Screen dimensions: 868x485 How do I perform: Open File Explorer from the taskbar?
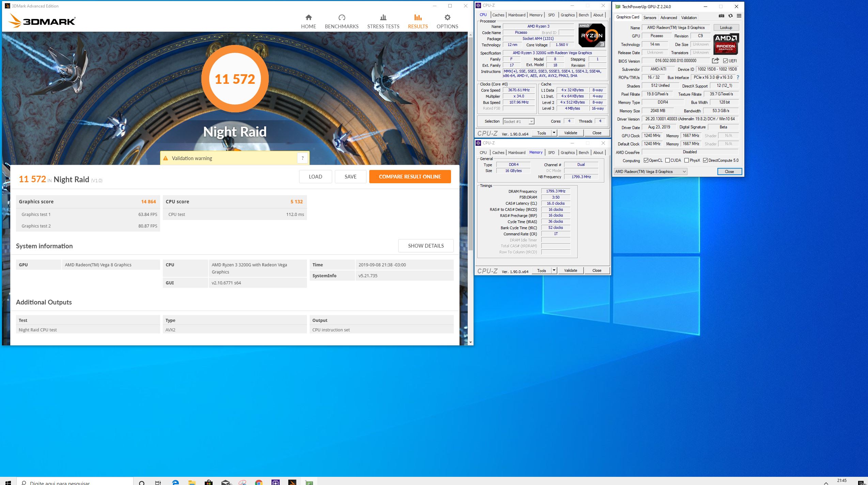(192, 483)
